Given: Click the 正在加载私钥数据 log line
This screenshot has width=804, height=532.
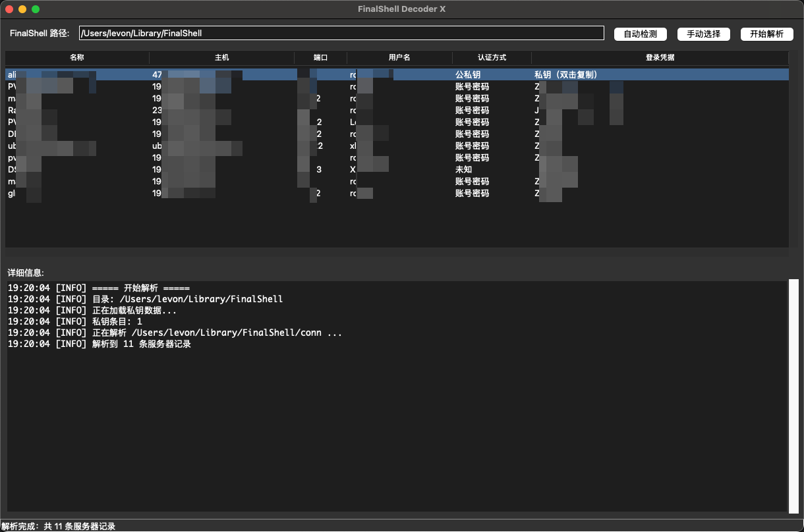Looking at the screenshot, I should coord(92,310).
